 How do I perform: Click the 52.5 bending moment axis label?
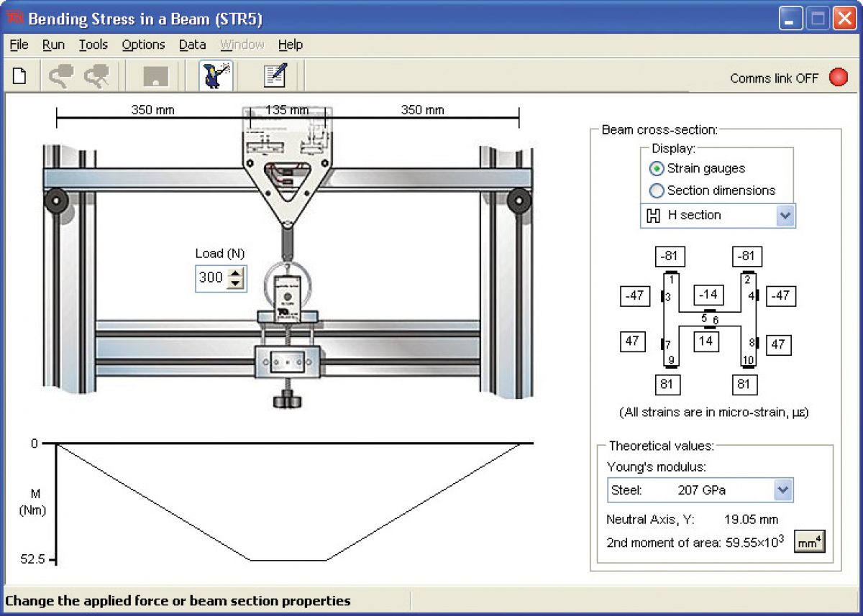[34, 559]
